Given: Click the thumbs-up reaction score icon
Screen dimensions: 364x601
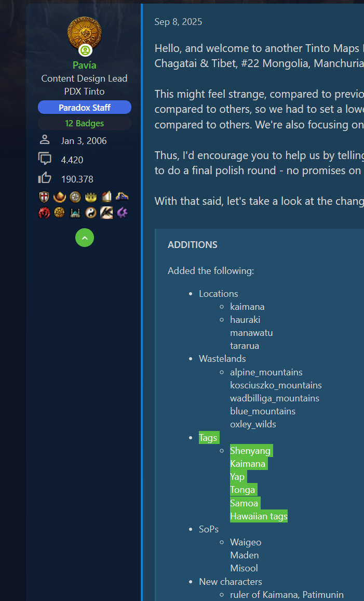Looking at the screenshot, I should pos(45,179).
